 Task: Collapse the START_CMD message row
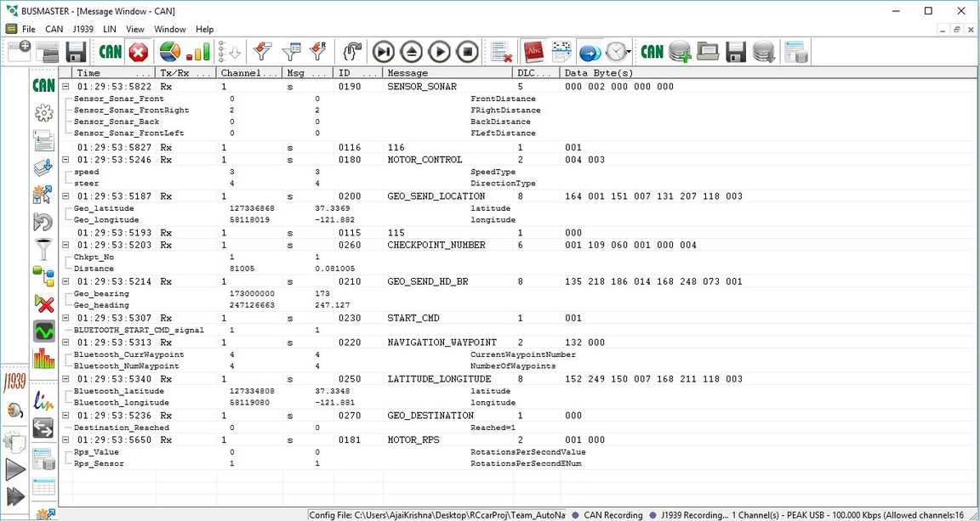pyautogui.click(x=66, y=318)
